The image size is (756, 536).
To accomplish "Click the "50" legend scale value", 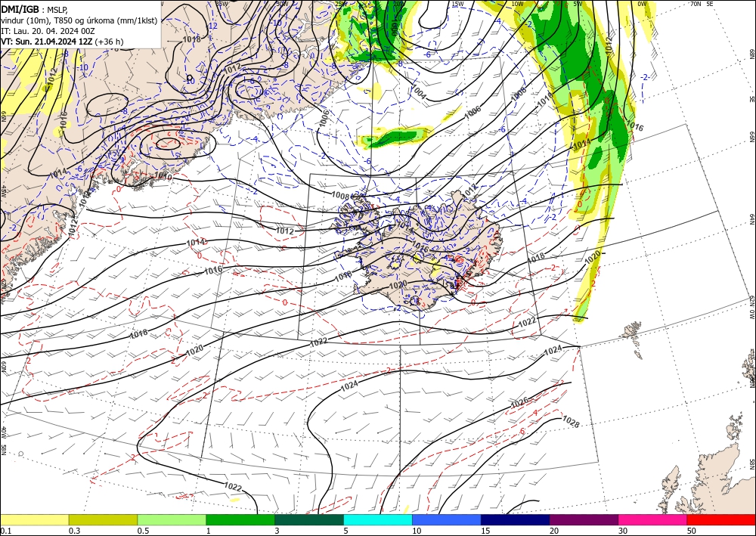I will 692,531.
